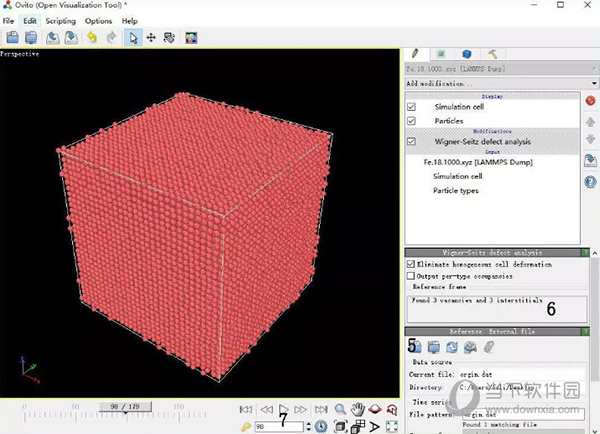Click the Render active viewport icon
The image size is (600, 434).
click(191, 37)
